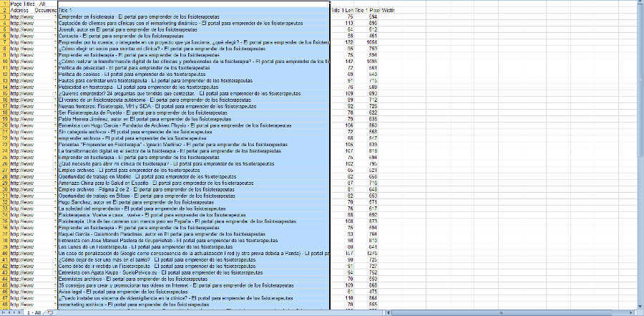This screenshot has height=316, width=644.
Task: Click the vertical scrollbar thumb
Action: click(641, 81)
